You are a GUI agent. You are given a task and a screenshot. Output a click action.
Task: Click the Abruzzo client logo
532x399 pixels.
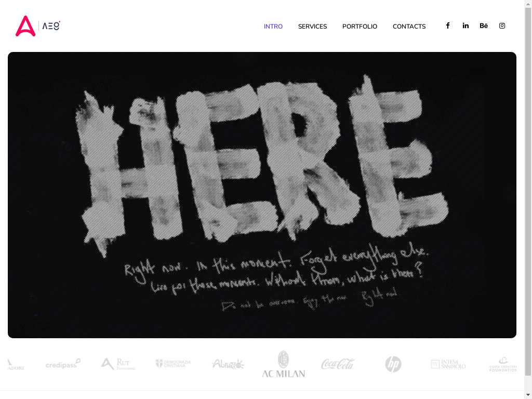coord(228,364)
